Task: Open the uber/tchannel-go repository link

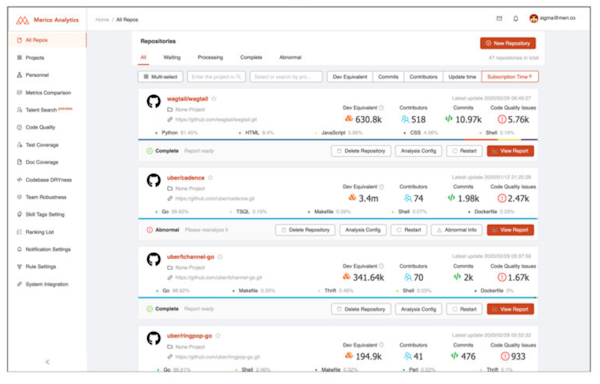Action: (191, 257)
